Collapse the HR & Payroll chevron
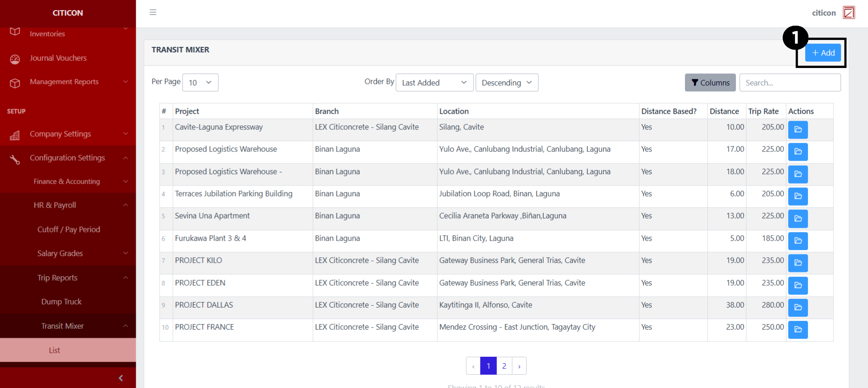868x388 pixels. click(x=125, y=205)
